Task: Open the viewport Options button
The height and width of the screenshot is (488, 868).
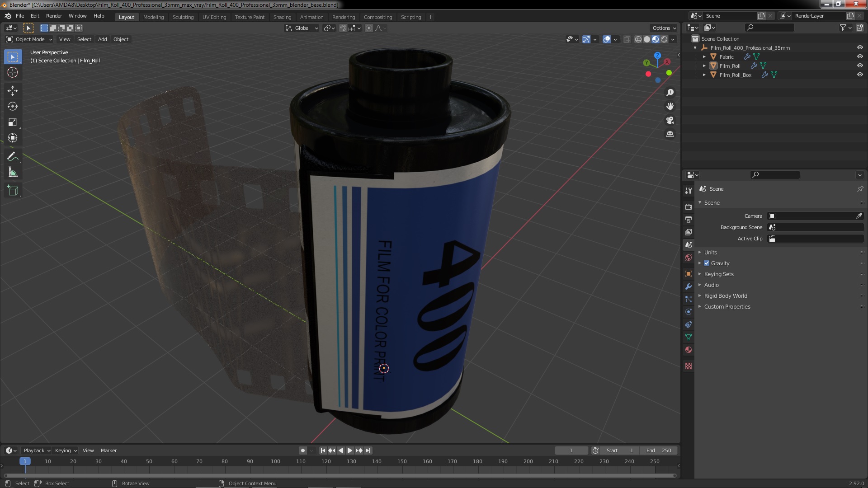Action: pos(664,28)
